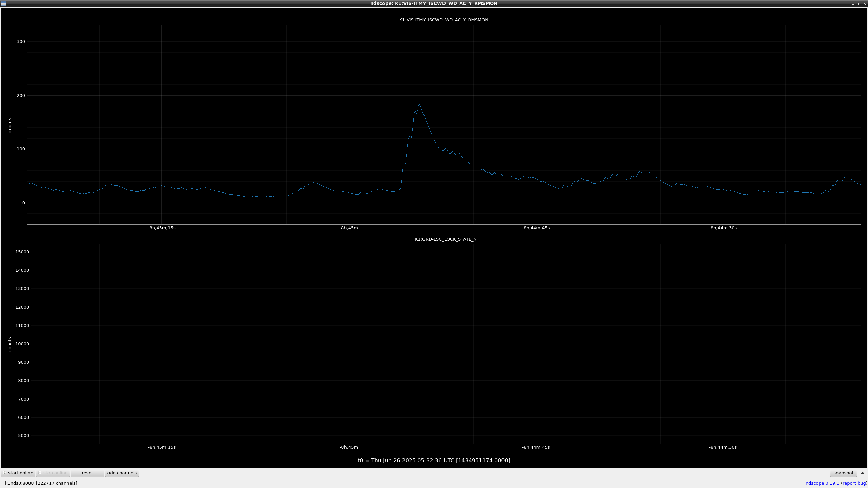The height and width of the screenshot is (488, 868).
Task: Click bottom plot's -8h,44m,45s time label
Action: pyautogui.click(x=536, y=447)
